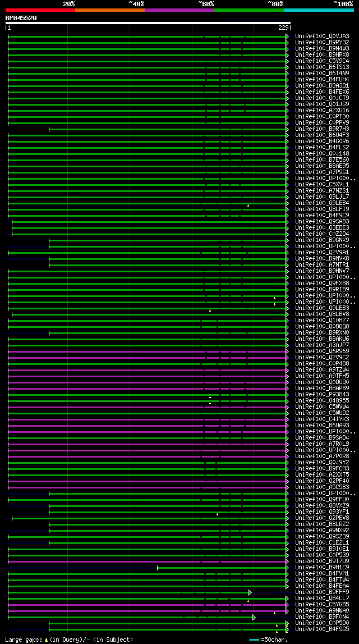Select the UniRef100_Q9FFU0 label

pos(322,500)
